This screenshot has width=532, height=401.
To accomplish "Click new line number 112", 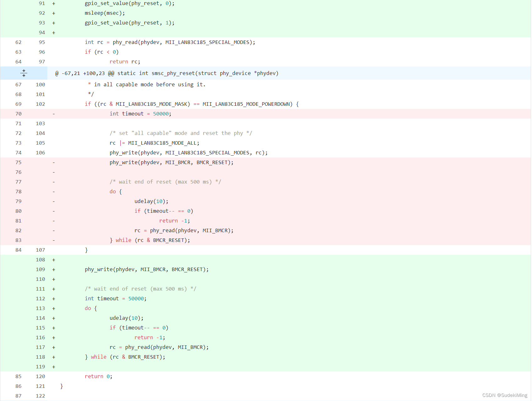I will [x=40, y=298].
